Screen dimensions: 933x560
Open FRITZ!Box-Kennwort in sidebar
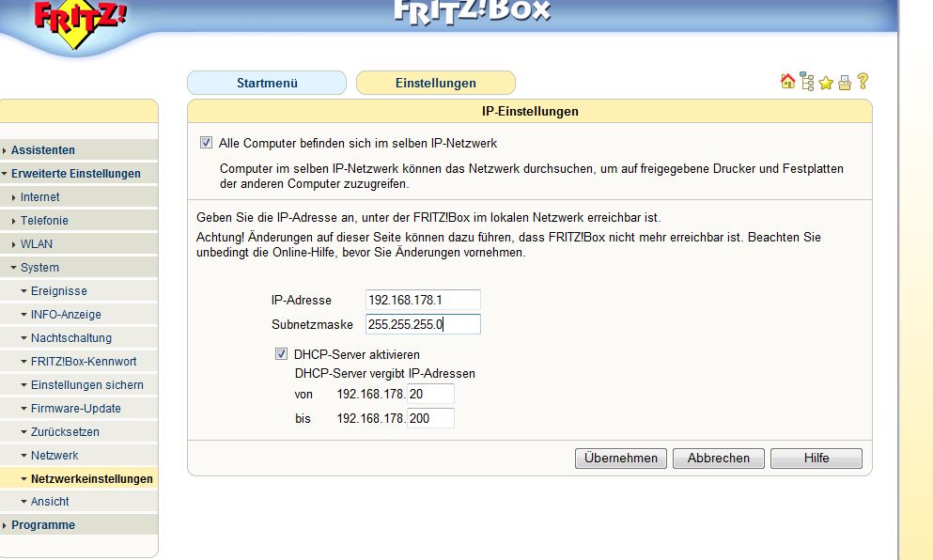click(84, 361)
